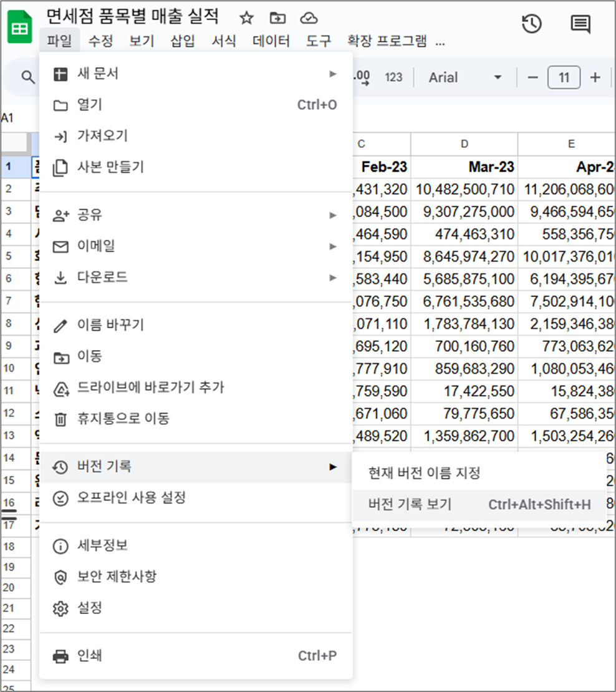Show more menus via ellipsis
616x692 pixels.
[440, 42]
